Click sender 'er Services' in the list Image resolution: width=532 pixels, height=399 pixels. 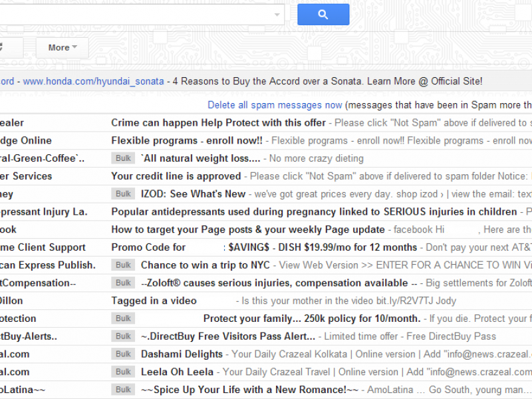(x=26, y=176)
